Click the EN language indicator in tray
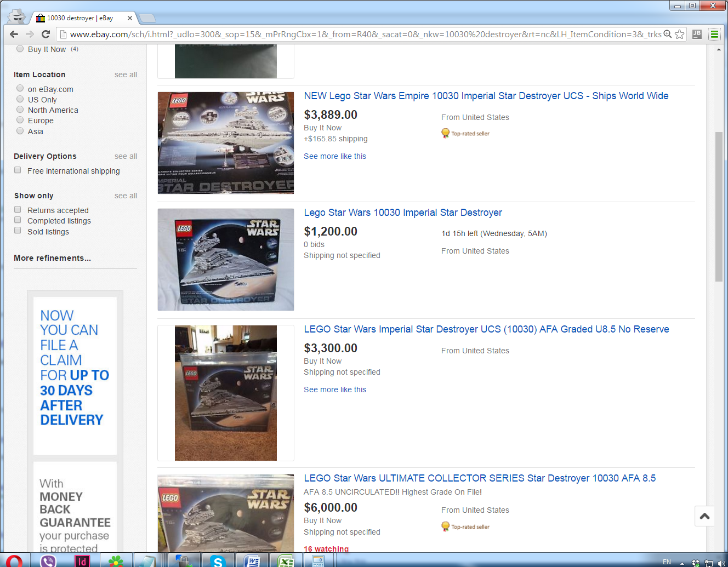This screenshot has height=567, width=728. (x=667, y=562)
